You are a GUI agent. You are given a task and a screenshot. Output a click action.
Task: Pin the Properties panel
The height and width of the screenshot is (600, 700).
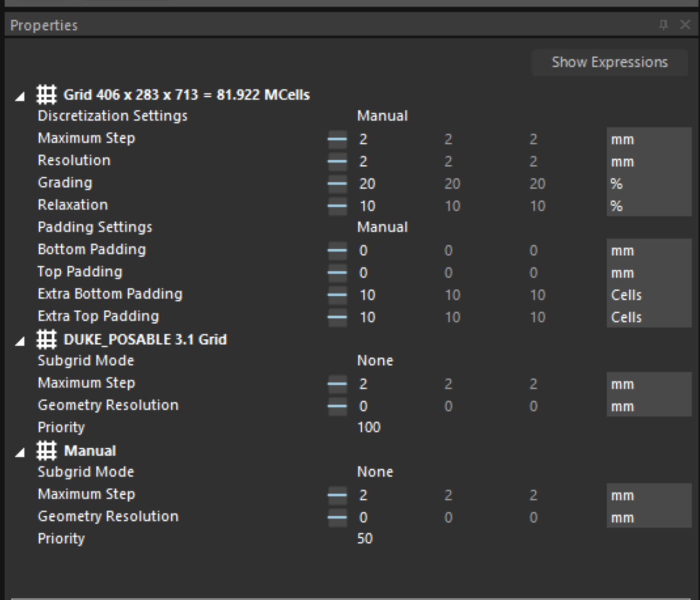(664, 25)
